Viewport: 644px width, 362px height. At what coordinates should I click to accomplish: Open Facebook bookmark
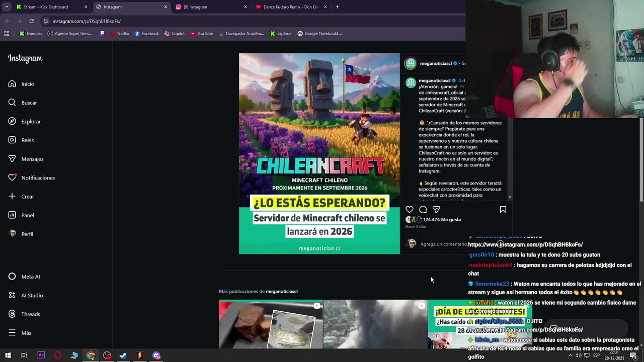pyautogui.click(x=146, y=34)
